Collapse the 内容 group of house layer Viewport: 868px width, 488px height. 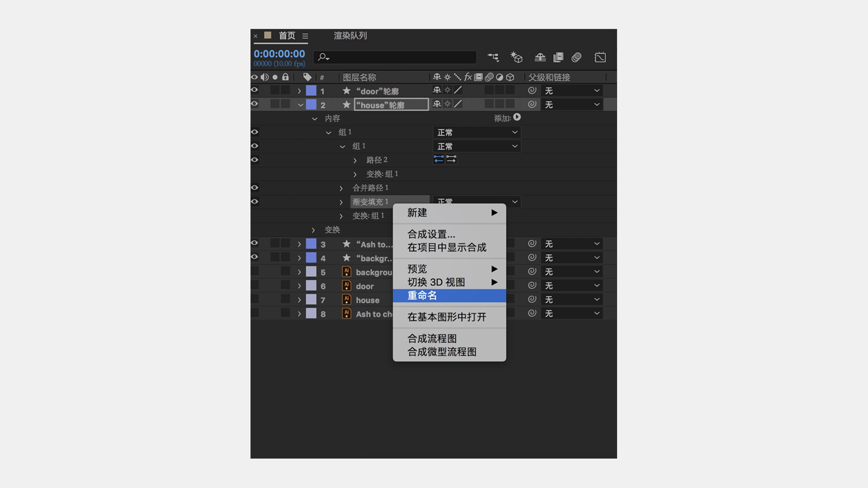click(315, 118)
